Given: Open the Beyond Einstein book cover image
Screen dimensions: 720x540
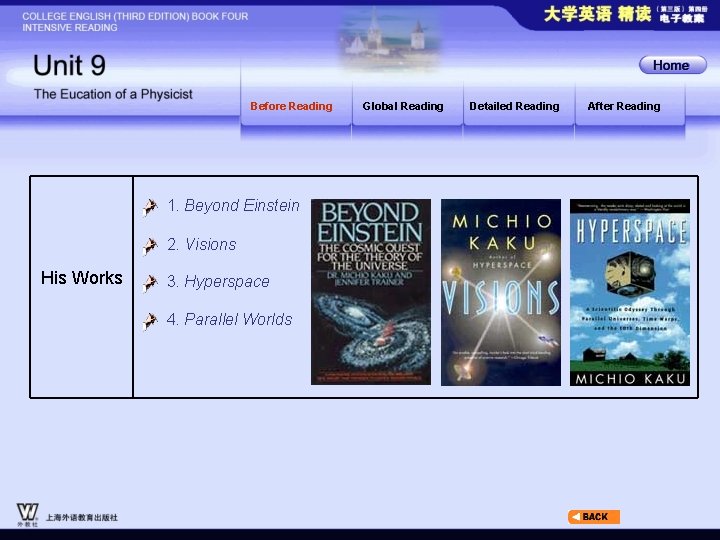Looking at the screenshot, I should pos(371,292).
